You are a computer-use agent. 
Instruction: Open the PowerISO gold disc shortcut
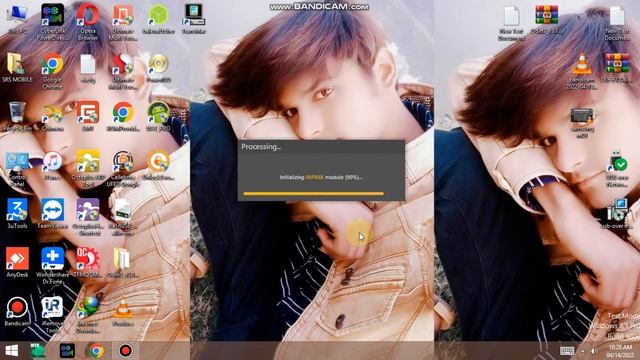pos(158,67)
